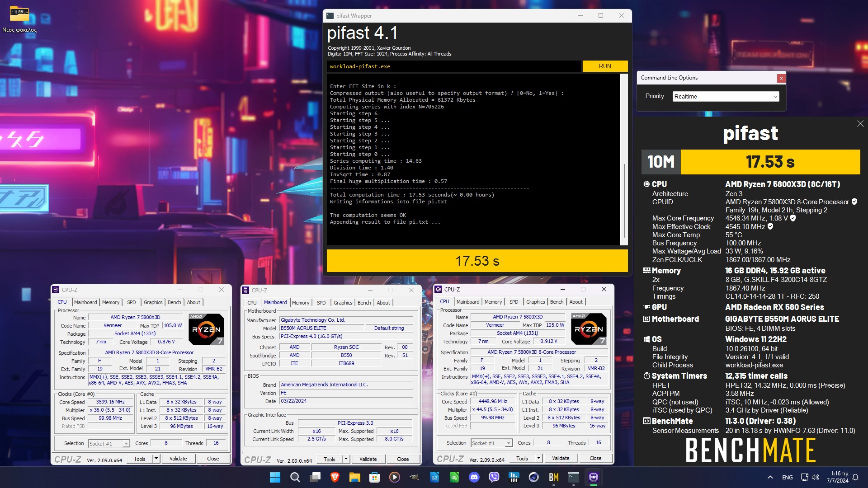Click the Memory section icon in BenchMate panel
This screenshot has height=488, width=868.
[646, 270]
